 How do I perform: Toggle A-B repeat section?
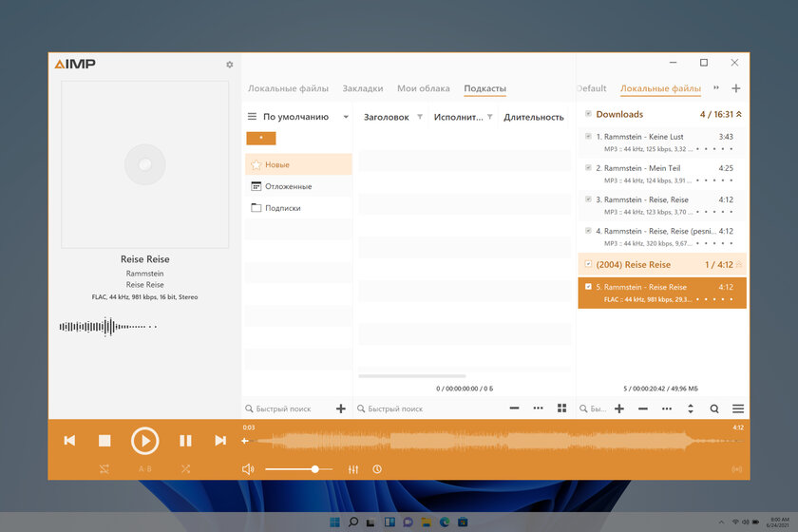pos(145,469)
